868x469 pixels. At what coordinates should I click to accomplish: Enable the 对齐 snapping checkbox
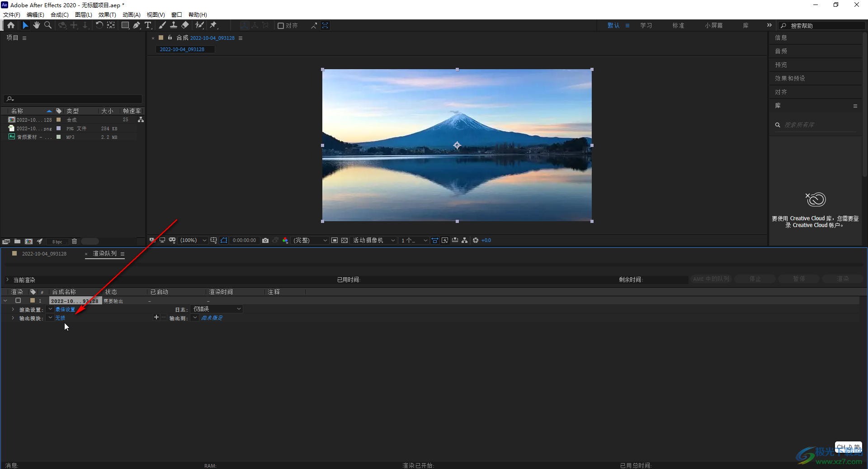coord(281,26)
